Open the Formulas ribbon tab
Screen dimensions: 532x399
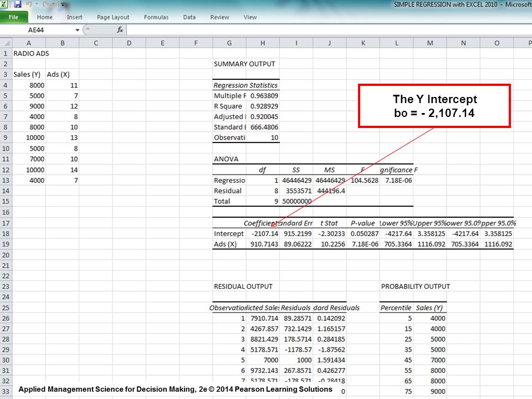[156, 17]
